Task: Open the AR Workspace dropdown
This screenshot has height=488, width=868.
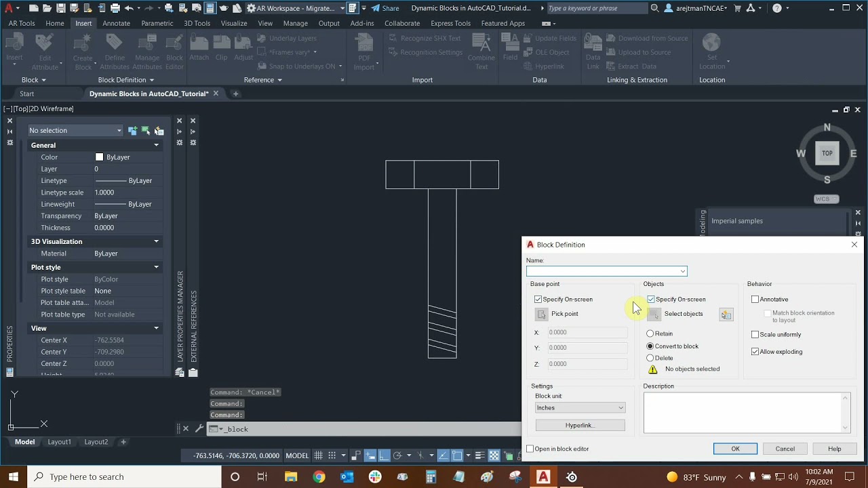Action: pos(342,8)
